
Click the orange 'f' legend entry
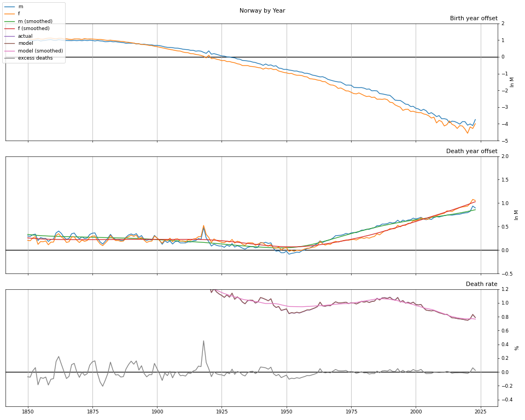(20, 14)
